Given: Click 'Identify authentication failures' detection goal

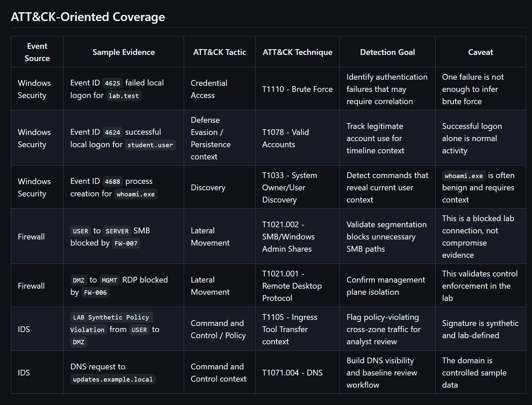Looking at the screenshot, I should pos(387,89).
